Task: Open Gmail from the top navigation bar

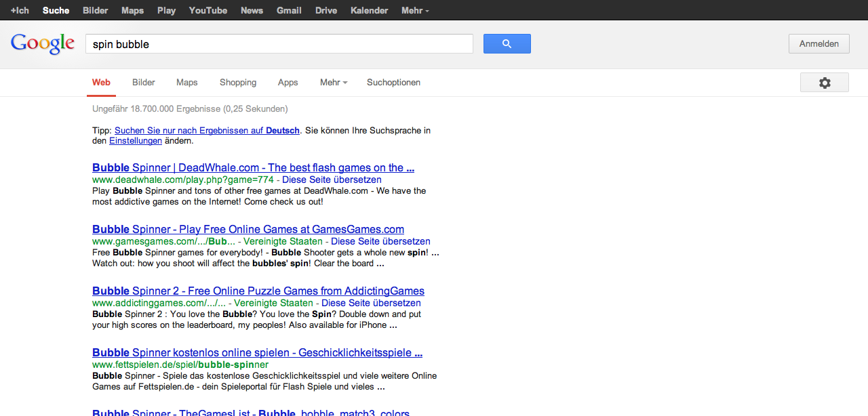Action: click(x=289, y=10)
